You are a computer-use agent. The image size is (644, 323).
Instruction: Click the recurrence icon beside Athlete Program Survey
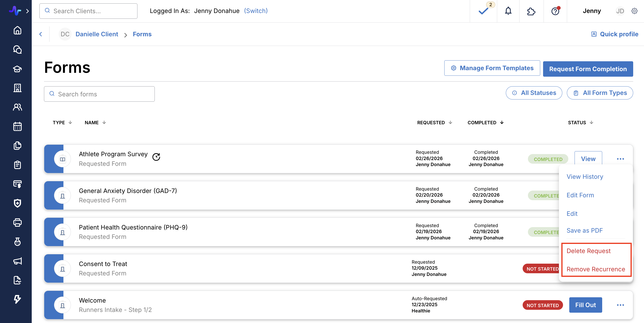tap(156, 157)
